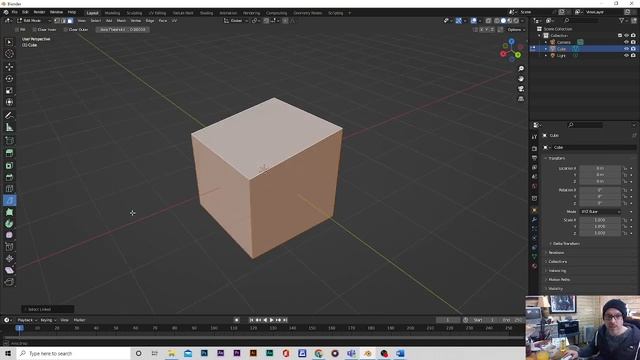Image resolution: width=640 pixels, height=360 pixels.
Task: Click the timeline play button
Action: pyautogui.click(x=271, y=320)
